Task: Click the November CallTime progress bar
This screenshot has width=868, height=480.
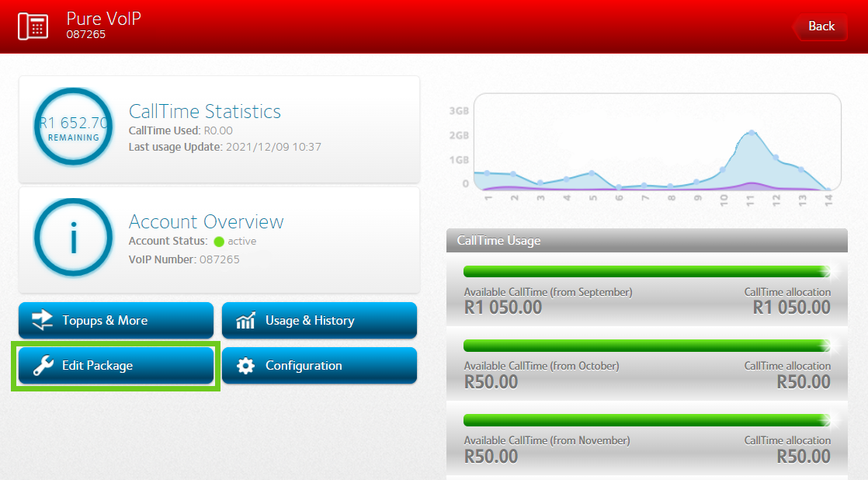Action: (646, 420)
